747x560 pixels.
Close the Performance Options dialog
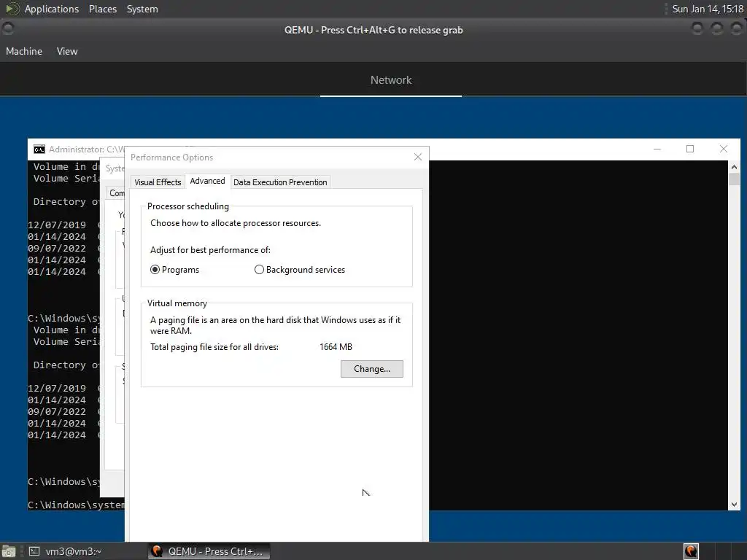coord(418,157)
